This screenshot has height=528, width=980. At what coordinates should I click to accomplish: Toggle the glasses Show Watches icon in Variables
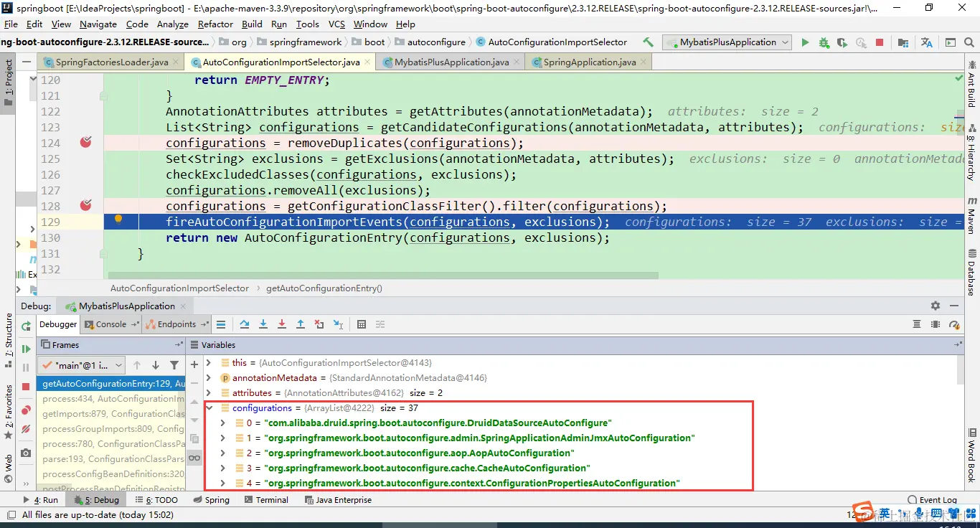(194, 458)
